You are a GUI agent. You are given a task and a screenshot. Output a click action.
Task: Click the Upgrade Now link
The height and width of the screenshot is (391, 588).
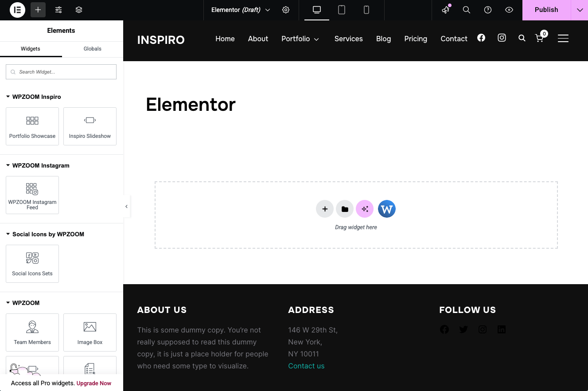94,383
